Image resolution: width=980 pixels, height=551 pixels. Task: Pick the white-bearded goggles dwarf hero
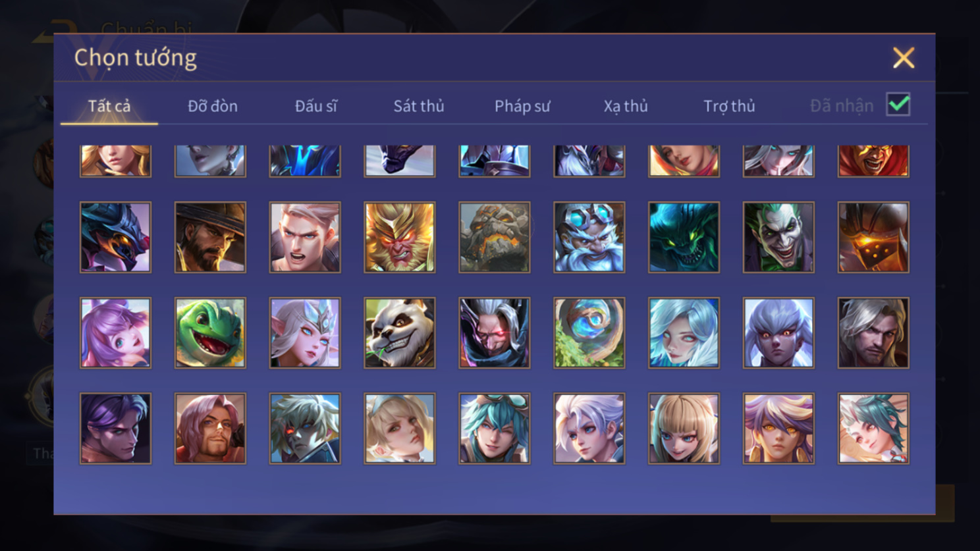[x=589, y=237]
